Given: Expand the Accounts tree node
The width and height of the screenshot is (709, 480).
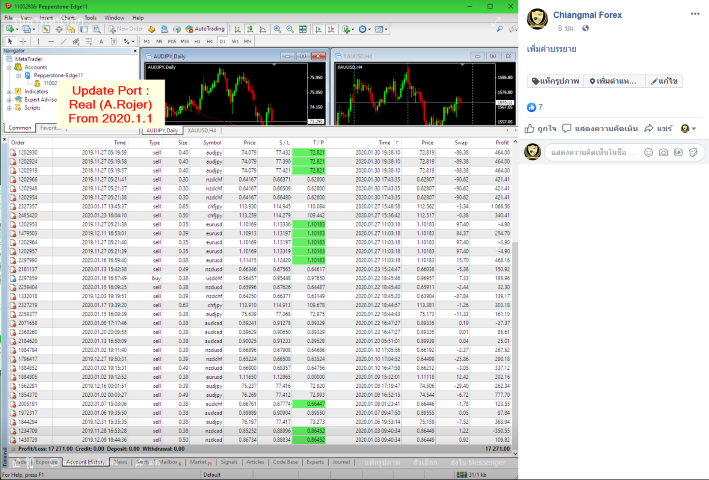Looking at the screenshot, I should pyautogui.click(x=9, y=67).
